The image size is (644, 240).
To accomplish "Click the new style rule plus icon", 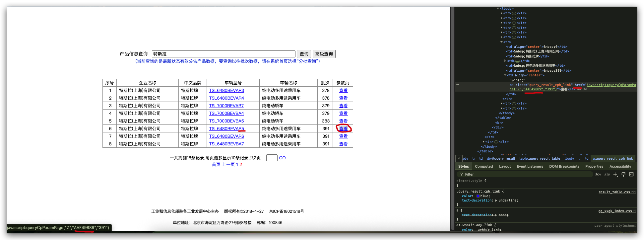I will tap(615, 174).
